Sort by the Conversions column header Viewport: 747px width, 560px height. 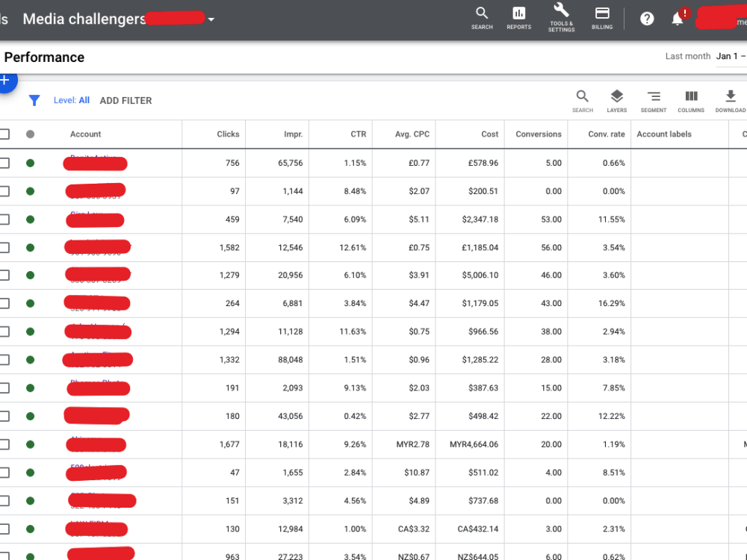click(x=539, y=134)
